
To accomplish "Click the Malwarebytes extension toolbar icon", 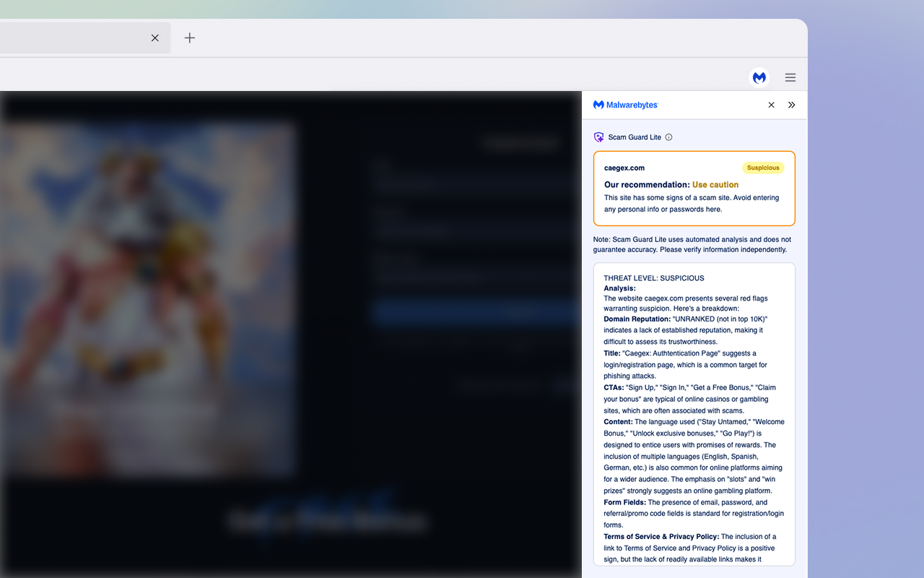I will tap(759, 77).
